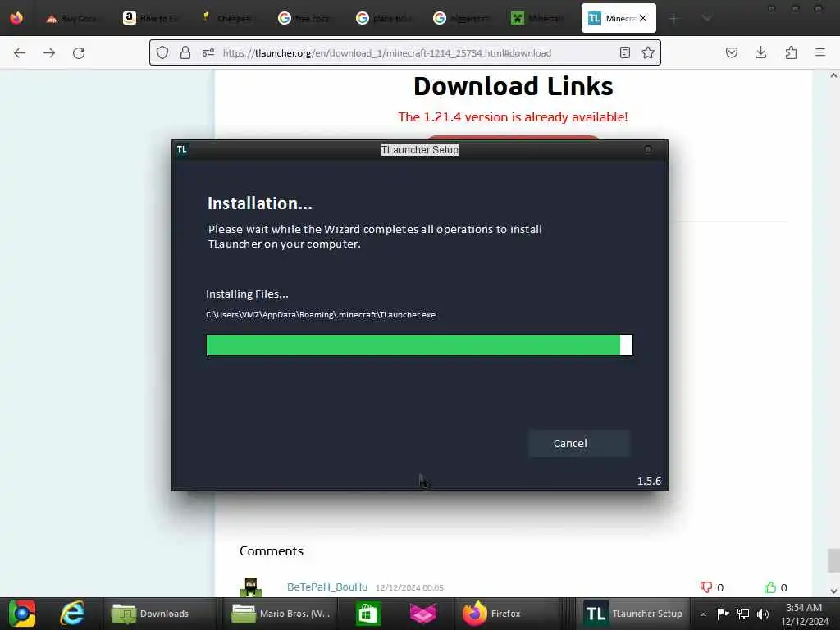Go back to the previous page
The width and height of the screenshot is (840, 630).
(x=20, y=53)
